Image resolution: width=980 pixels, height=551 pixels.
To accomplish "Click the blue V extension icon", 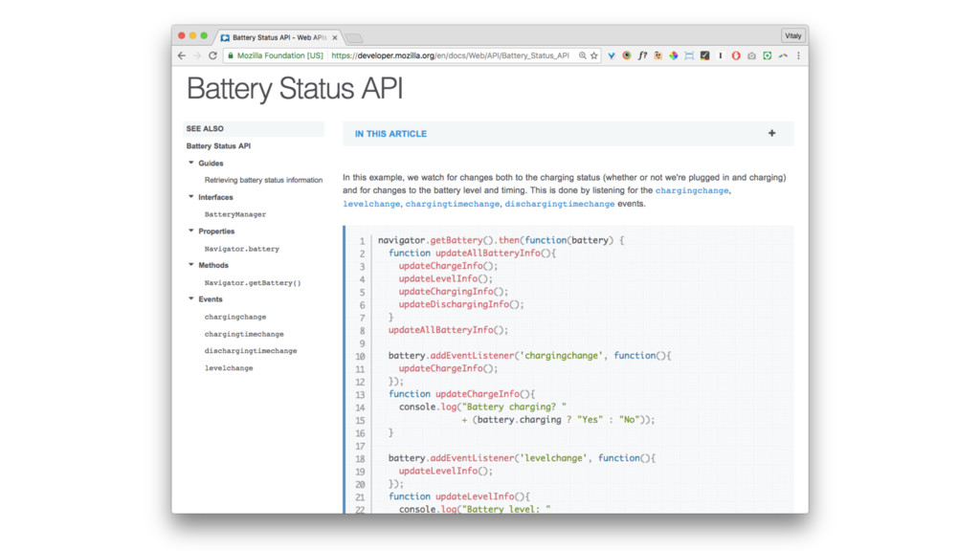I will (612, 55).
